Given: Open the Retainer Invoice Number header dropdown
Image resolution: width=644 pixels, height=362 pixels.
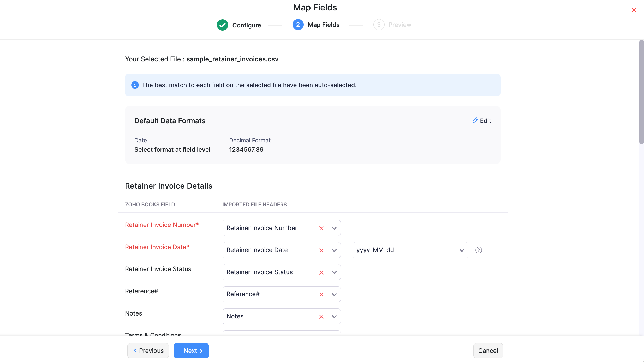Looking at the screenshot, I should pyautogui.click(x=334, y=228).
